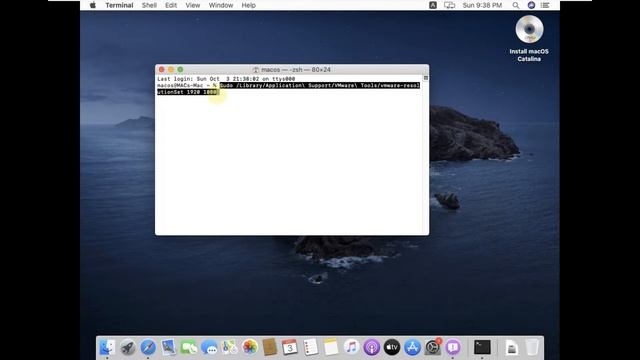The image size is (640, 360).
Task: Click the highlighted sudo vmware-resolutionSet command
Action: click(320, 85)
